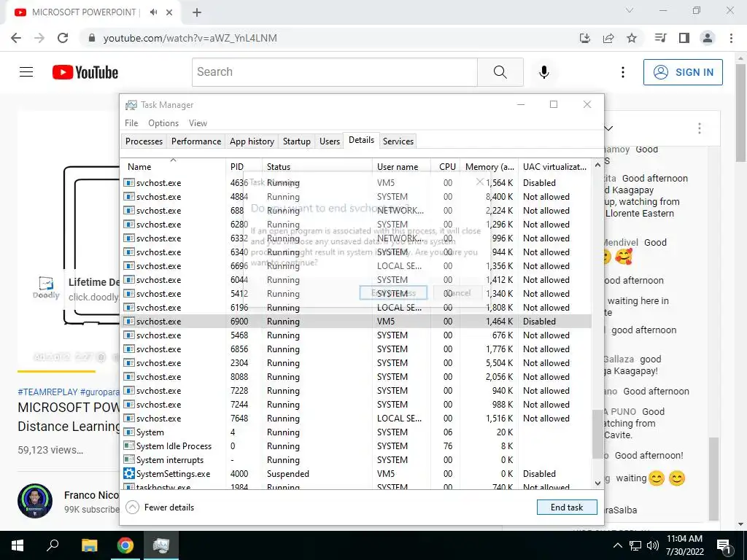
Task: Bookmark this page with the star icon
Action: [632, 38]
